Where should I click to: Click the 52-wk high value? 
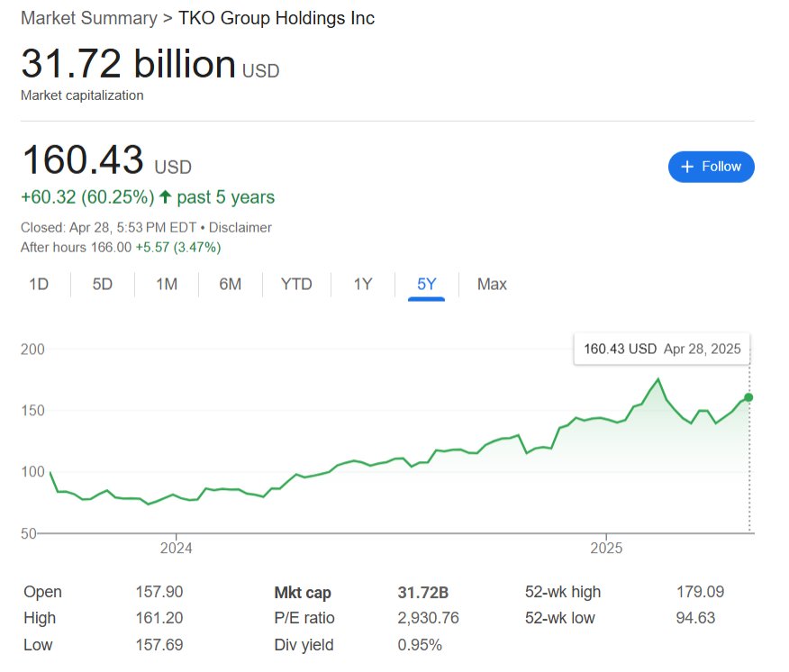pos(700,593)
